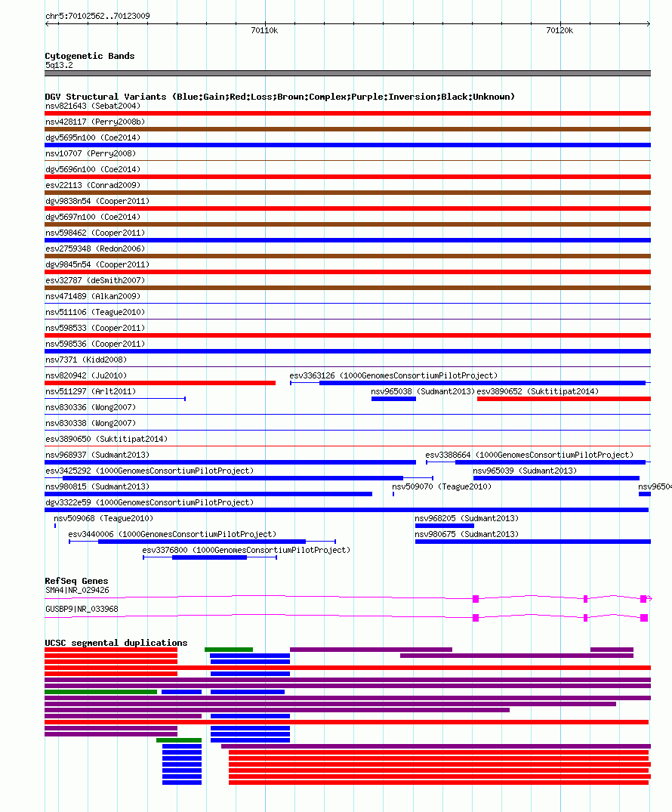Open nsv598536 (Cooper2011) variant
The width and height of the screenshot is (672, 812).
(95, 344)
